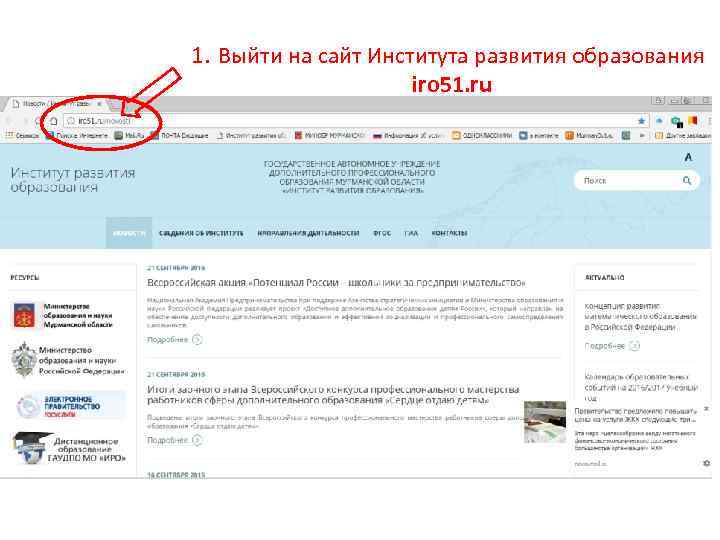Select the Новости menu tab
Image resolution: width=720 pixels, height=540 pixels.
point(129,233)
